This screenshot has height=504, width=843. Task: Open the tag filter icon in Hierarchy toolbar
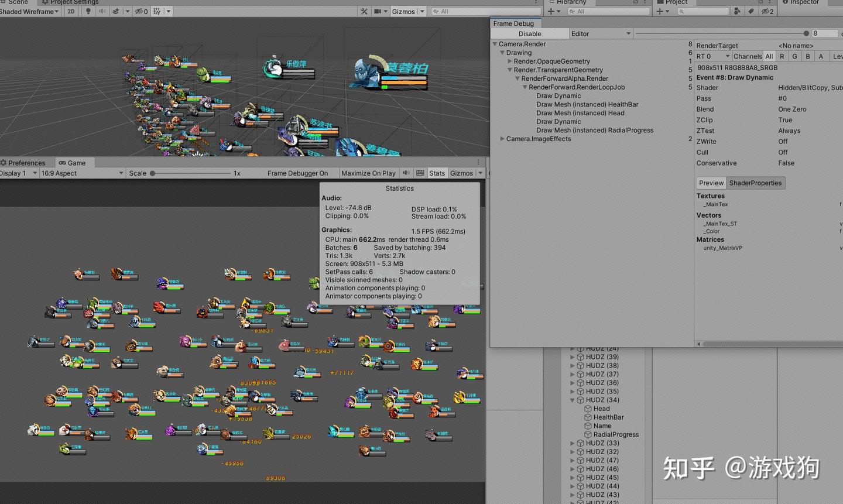751,11
